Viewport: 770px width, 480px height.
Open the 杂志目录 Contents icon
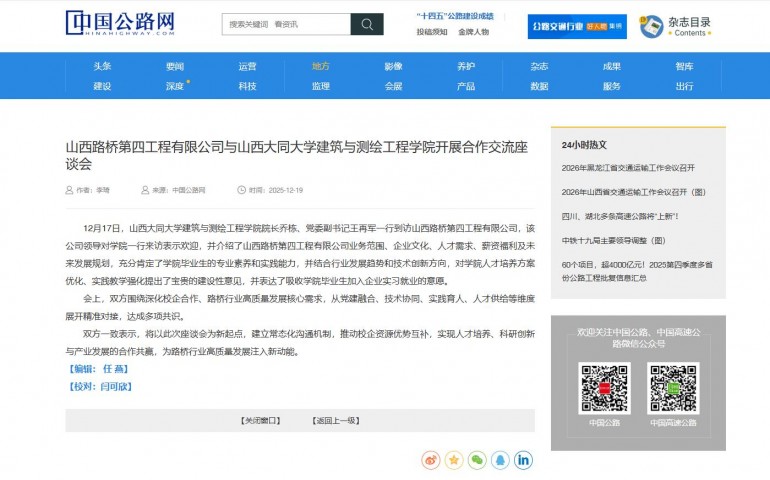(x=652, y=26)
